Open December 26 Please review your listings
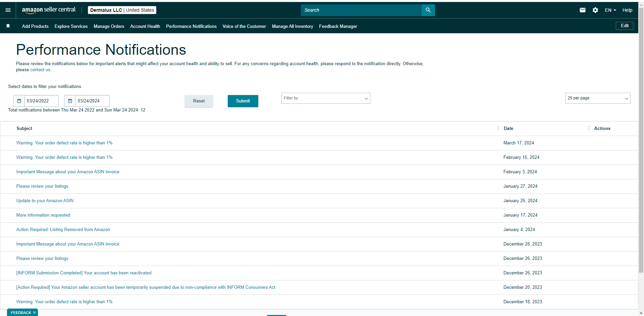This screenshot has height=316, width=644. pos(42,259)
